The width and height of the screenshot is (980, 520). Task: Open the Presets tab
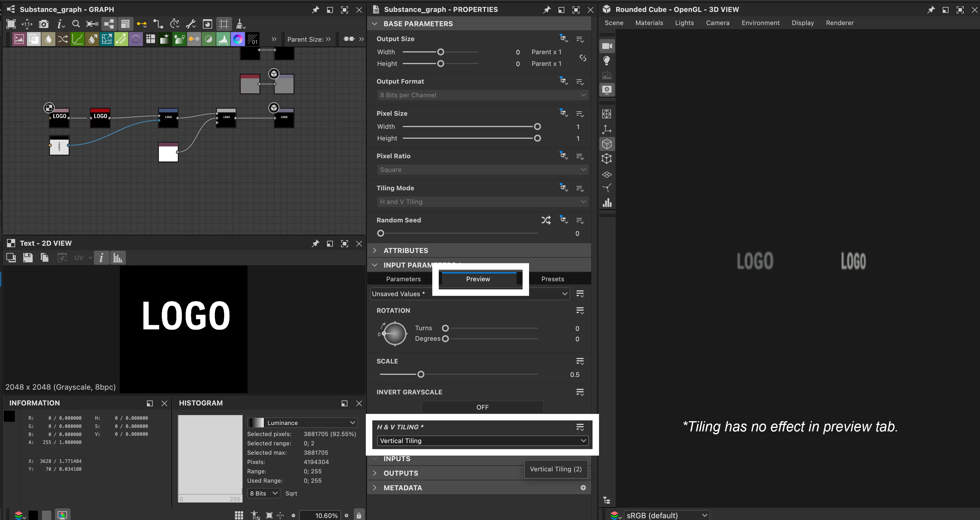pos(552,279)
